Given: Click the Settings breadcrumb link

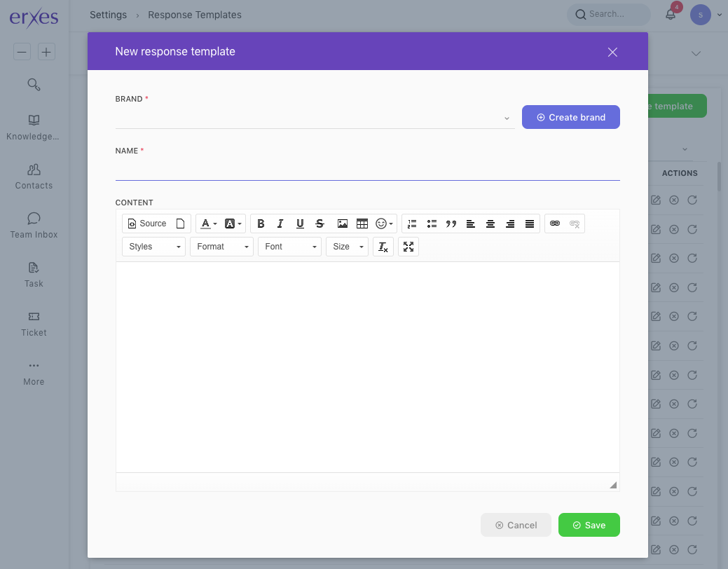Looking at the screenshot, I should tap(108, 15).
